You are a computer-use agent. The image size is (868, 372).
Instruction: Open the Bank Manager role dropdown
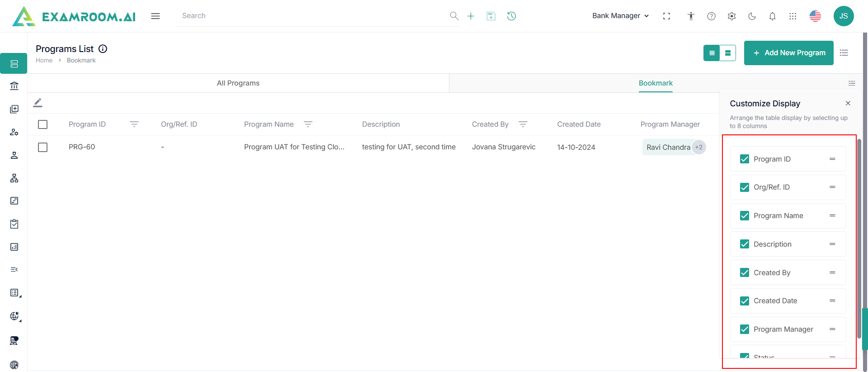coord(620,16)
